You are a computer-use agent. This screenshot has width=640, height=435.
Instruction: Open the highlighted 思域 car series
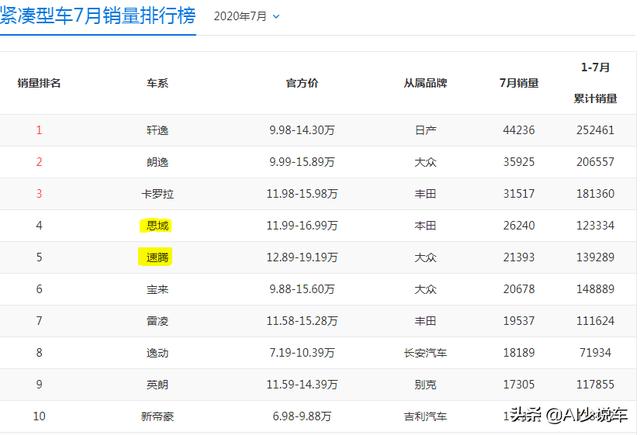click(x=158, y=226)
